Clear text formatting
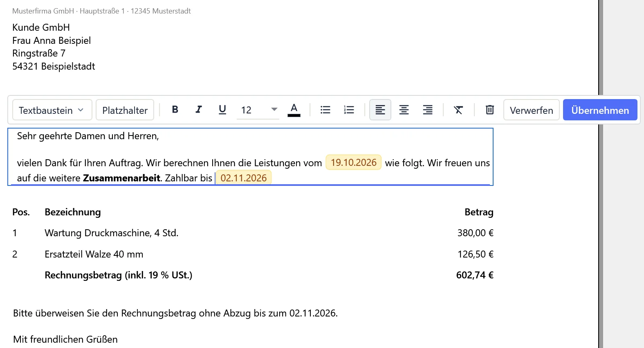The width and height of the screenshot is (644, 348). point(458,110)
